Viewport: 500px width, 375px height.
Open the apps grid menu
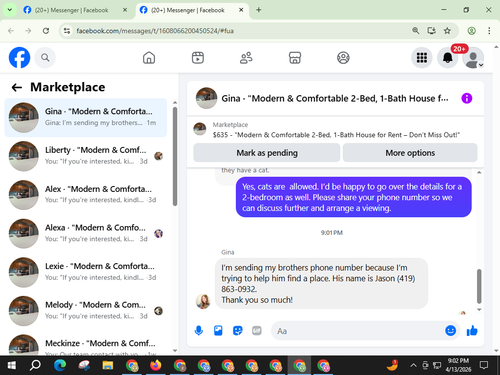pyautogui.click(x=422, y=58)
